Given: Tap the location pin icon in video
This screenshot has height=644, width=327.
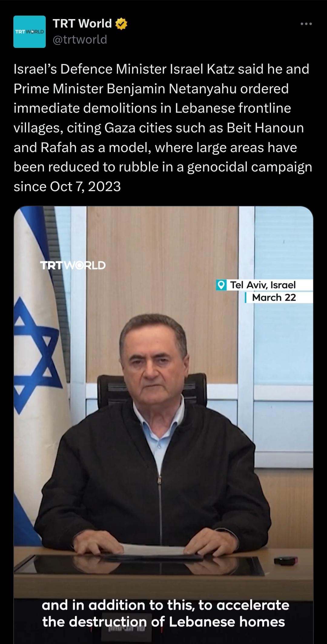Looking at the screenshot, I should pos(221,285).
